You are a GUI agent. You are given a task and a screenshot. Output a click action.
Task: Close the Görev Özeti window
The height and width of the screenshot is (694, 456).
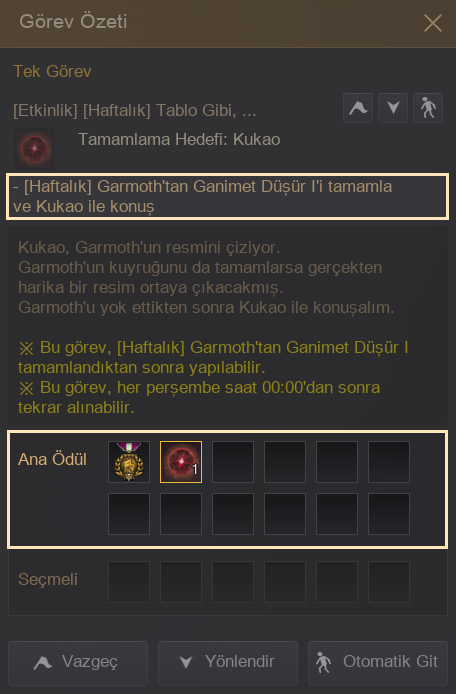tap(433, 23)
